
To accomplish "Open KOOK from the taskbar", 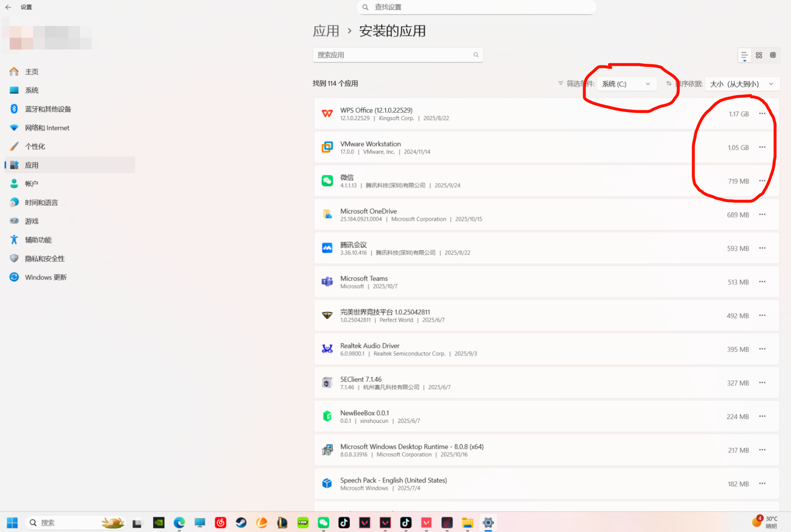I will point(303,523).
